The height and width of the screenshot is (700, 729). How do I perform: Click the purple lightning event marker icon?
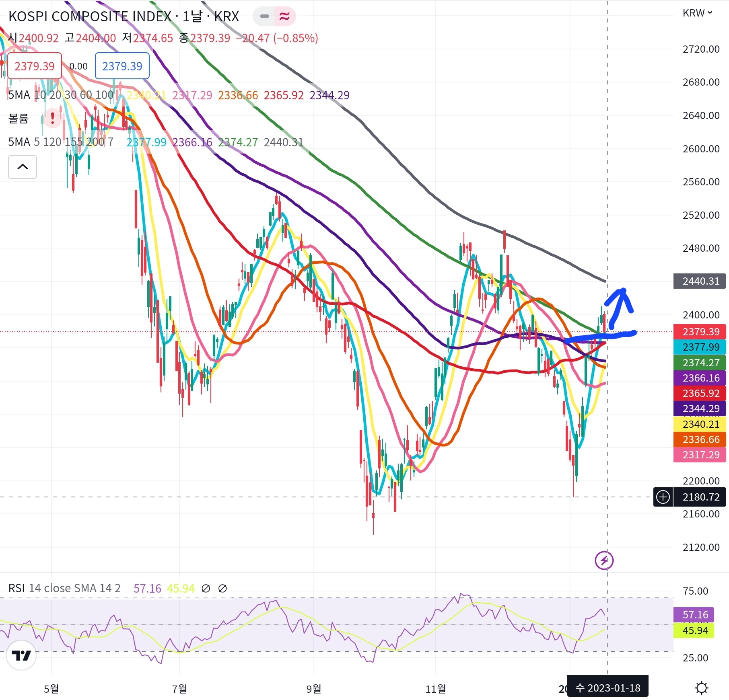pyautogui.click(x=604, y=560)
